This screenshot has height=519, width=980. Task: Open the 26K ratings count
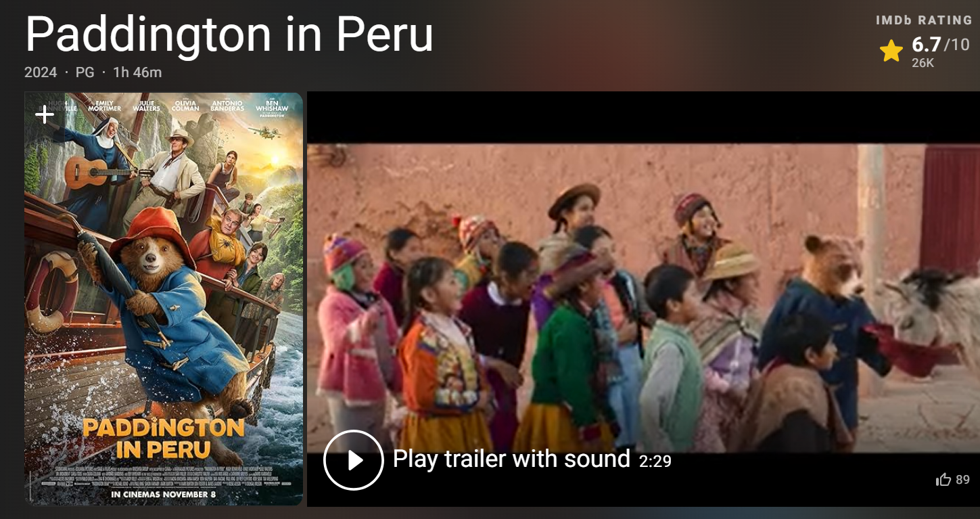click(x=923, y=63)
